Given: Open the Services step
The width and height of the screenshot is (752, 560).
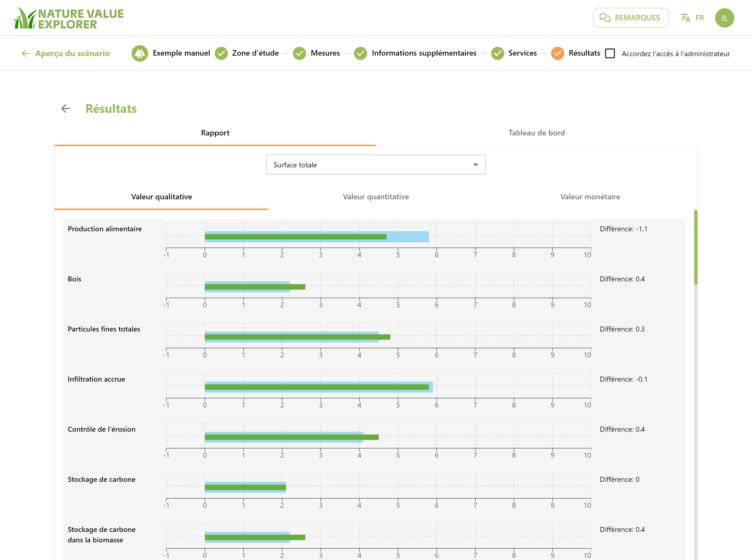Looking at the screenshot, I should click(x=522, y=53).
